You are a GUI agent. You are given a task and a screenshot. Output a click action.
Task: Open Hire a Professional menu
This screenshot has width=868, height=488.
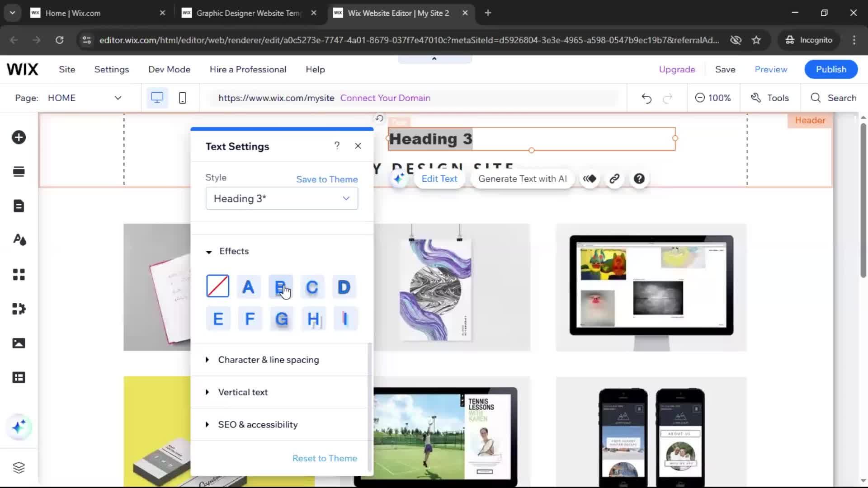coord(248,70)
